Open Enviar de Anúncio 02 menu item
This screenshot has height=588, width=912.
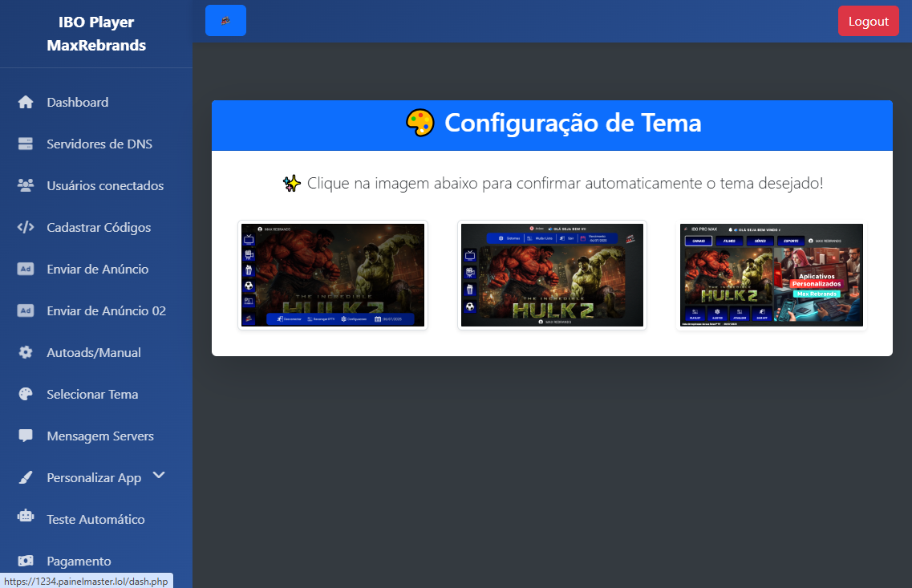106,310
